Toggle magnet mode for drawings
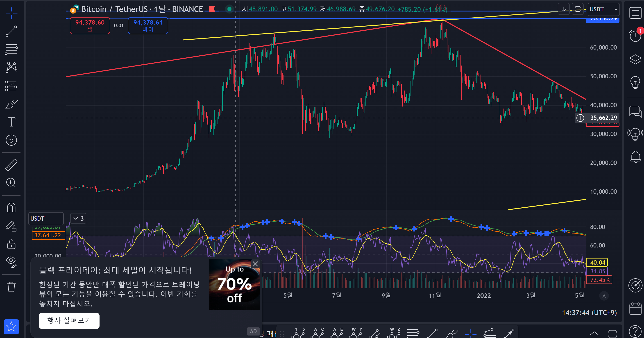 click(11, 207)
